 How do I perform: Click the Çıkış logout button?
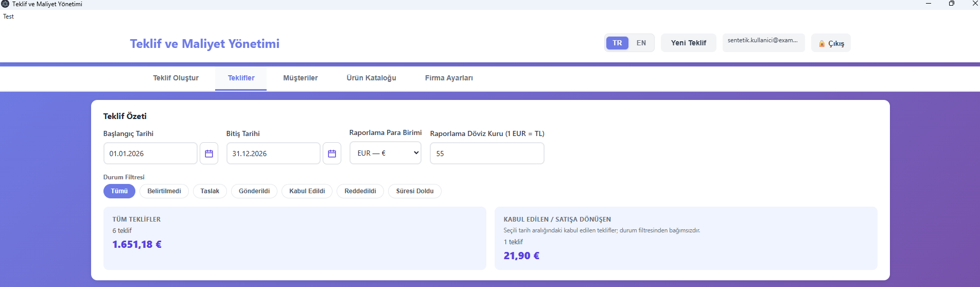(x=831, y=43)
